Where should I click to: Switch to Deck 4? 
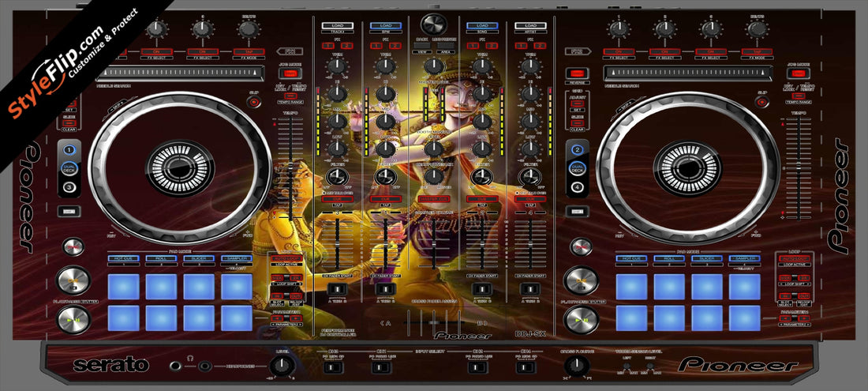tap(578, 187)
